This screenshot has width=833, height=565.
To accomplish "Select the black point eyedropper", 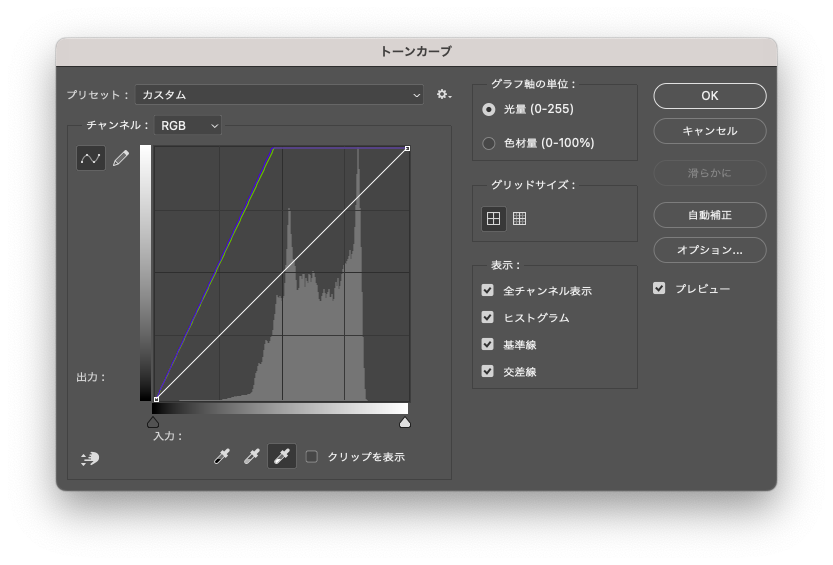I will point(222,456).
